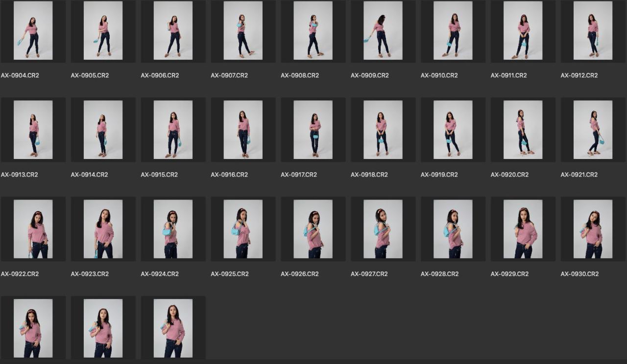
Task: Choose the AX-0918.CR2 image
Action: click(383, 130)
